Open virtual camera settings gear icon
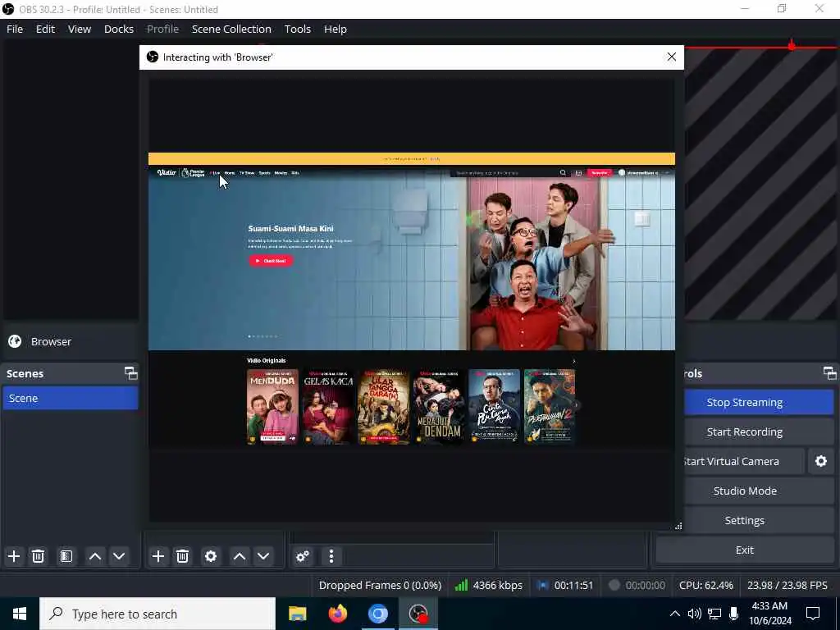 pos(820,461)
